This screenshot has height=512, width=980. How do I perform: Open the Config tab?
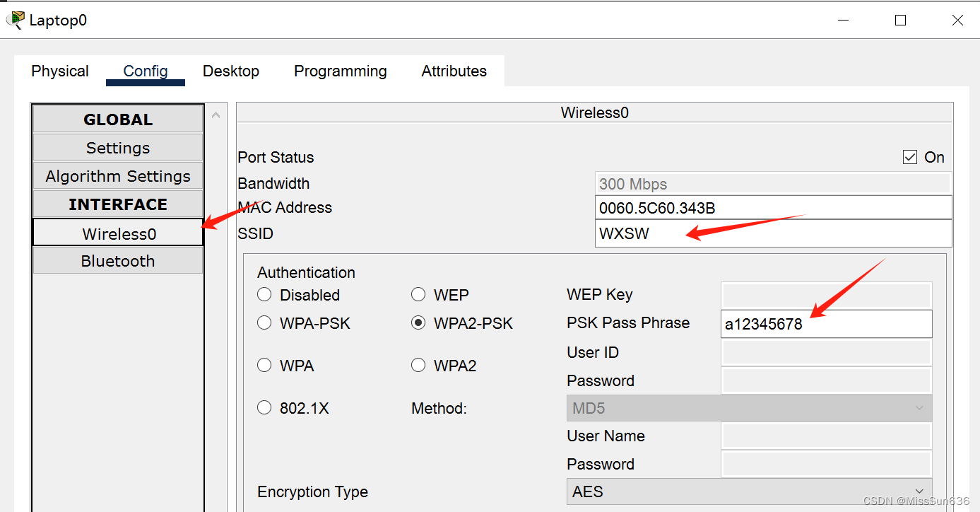tap(146, 71)
